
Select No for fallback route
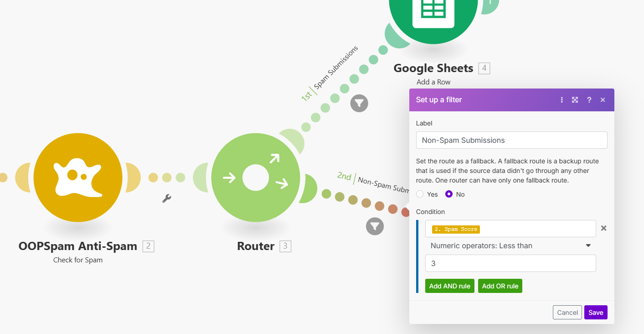[449, 194]
